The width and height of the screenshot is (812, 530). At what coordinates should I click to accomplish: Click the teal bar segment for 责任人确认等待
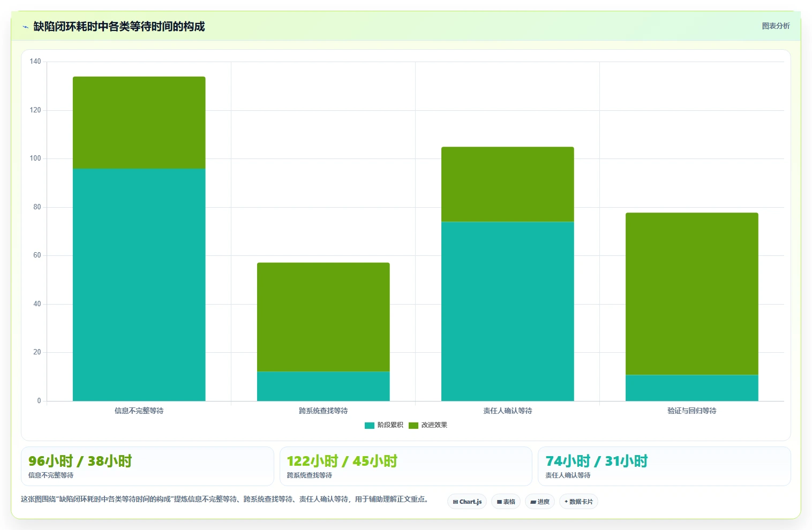tap(508, 312)
